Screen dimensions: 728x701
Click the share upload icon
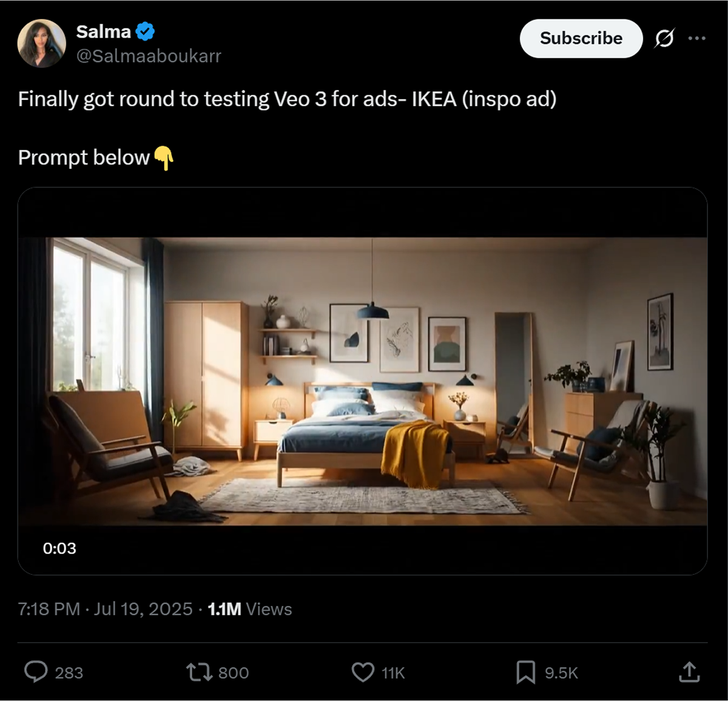pos(689,672)
